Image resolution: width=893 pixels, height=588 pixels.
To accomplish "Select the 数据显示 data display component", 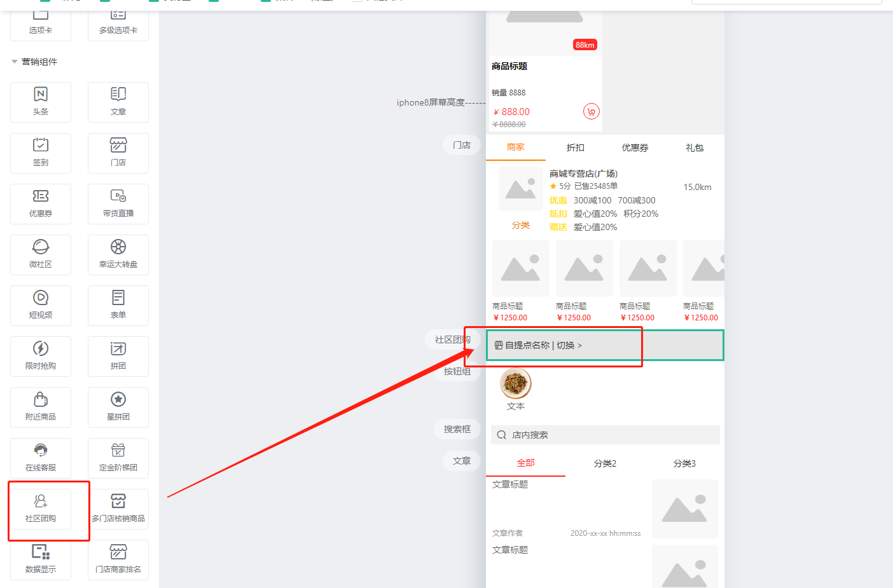I will pyautogui.click(x=41, y=559).
